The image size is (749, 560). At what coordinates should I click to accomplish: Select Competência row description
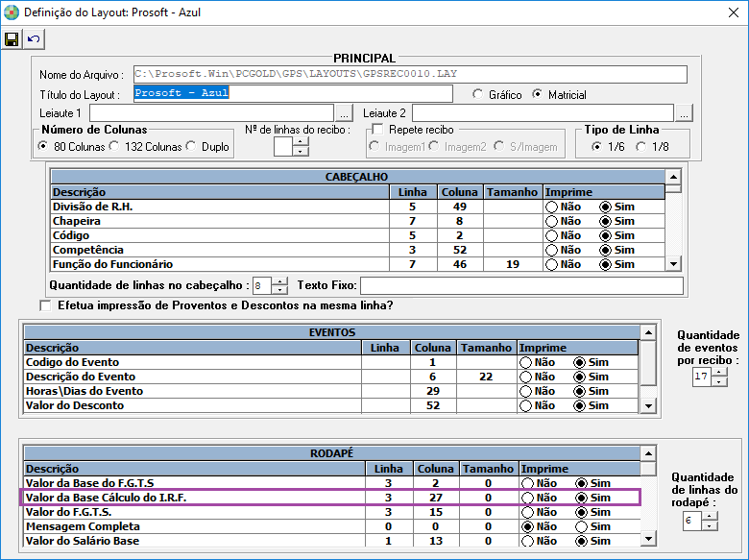(220, 250)
